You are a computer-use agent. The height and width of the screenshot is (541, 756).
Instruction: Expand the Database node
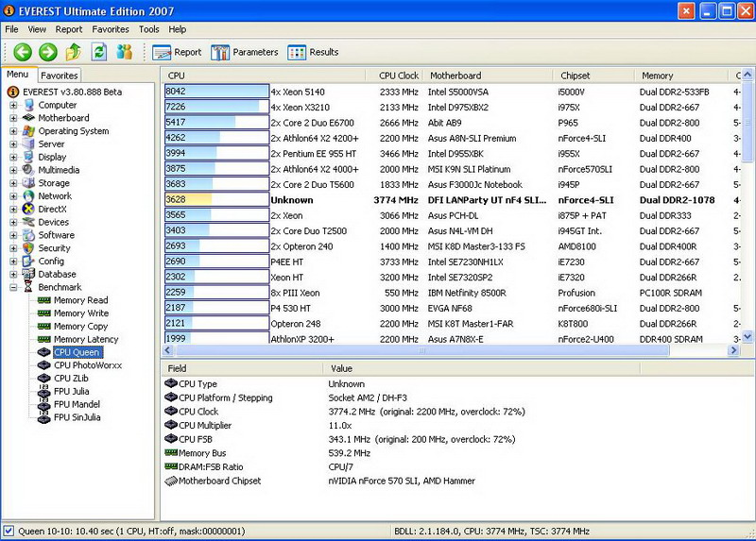point(13,274)
